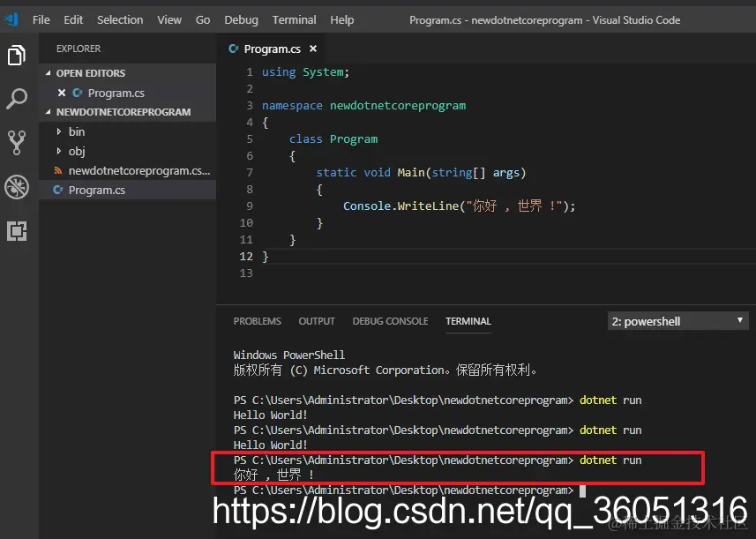The height and width of the screenshot is (539, 756).
Task: Collapse the OPEN EDITORS section
Action: click(x=49, y=73)
